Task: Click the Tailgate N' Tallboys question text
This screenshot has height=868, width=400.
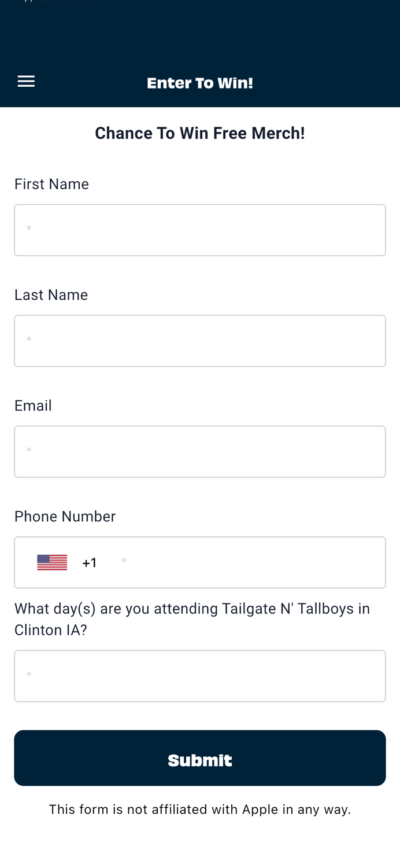Action: (x=192, y=619)
